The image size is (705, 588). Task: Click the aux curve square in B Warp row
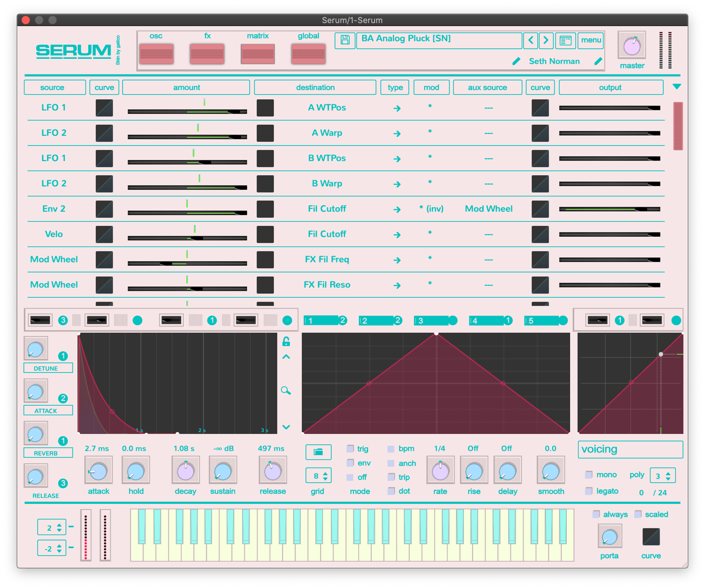point(540,184)
